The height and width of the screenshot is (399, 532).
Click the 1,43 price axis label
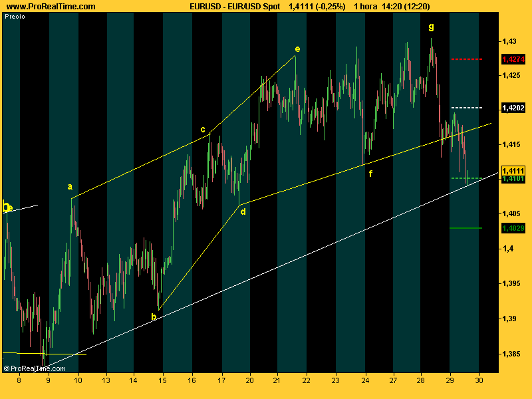(x=509, y=41)
